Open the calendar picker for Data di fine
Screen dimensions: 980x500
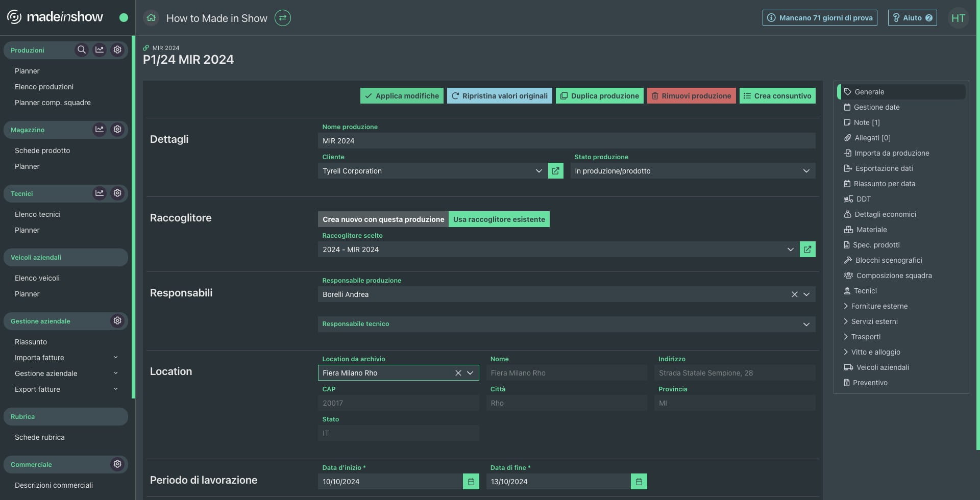639,481
